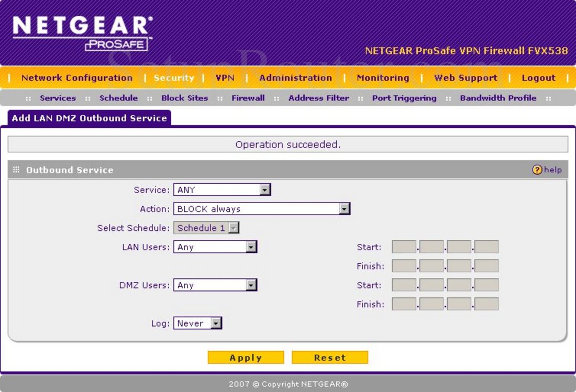Click the first LAN Users Start IP field
The height and width of the screenshot is (392, 576).
pyautogui.click(x=402, y=247)
